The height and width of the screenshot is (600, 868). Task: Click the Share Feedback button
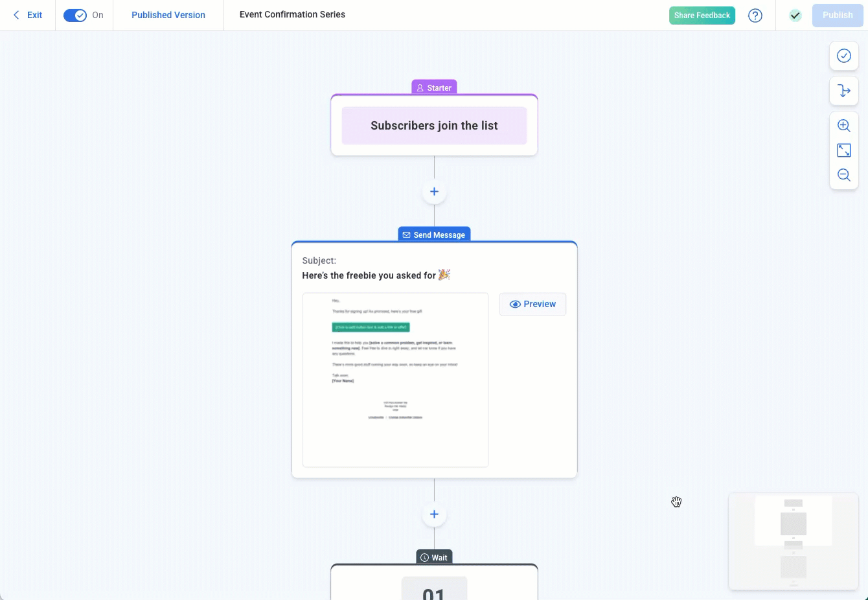702,16
